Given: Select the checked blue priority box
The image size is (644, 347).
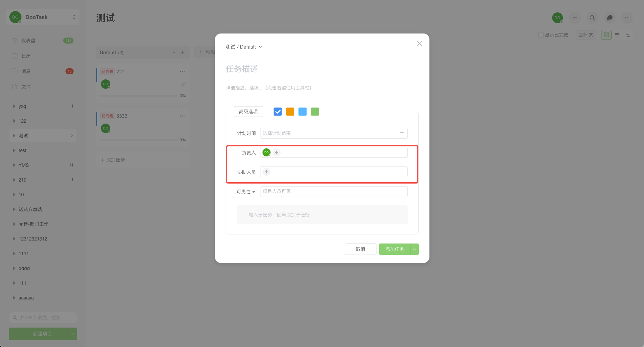Looking at the screenshot, I should [278, 112].
